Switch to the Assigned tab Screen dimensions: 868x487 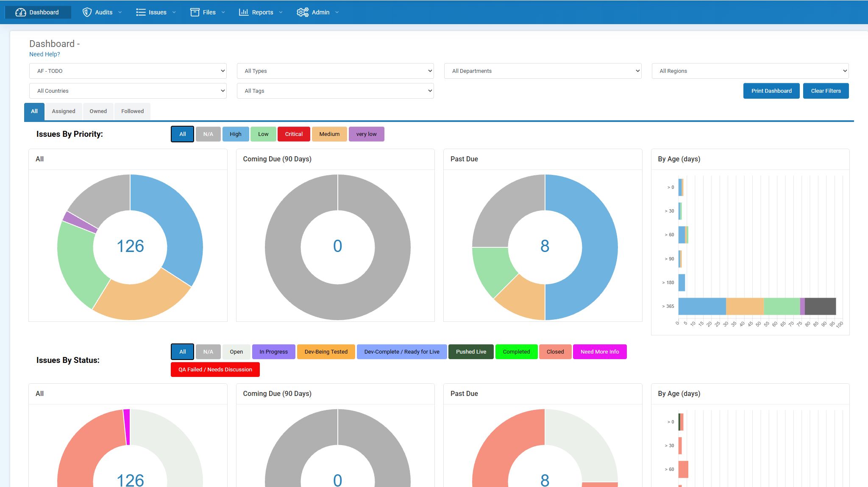pos(64,111)
